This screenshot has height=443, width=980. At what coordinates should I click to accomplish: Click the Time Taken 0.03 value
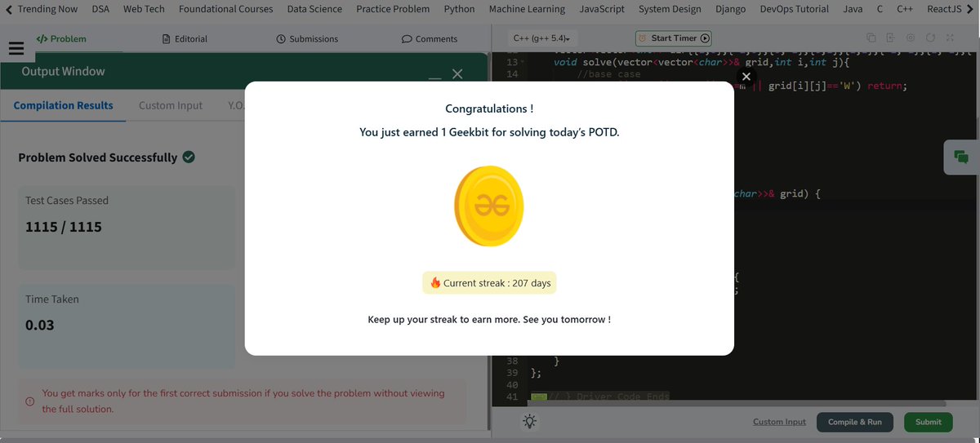click(x=40, y=325)
